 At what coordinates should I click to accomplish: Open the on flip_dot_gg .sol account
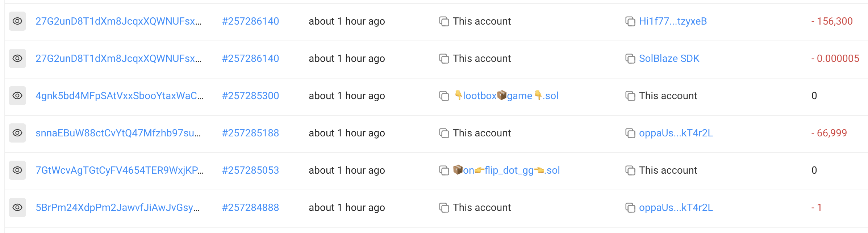coord(507,170)
